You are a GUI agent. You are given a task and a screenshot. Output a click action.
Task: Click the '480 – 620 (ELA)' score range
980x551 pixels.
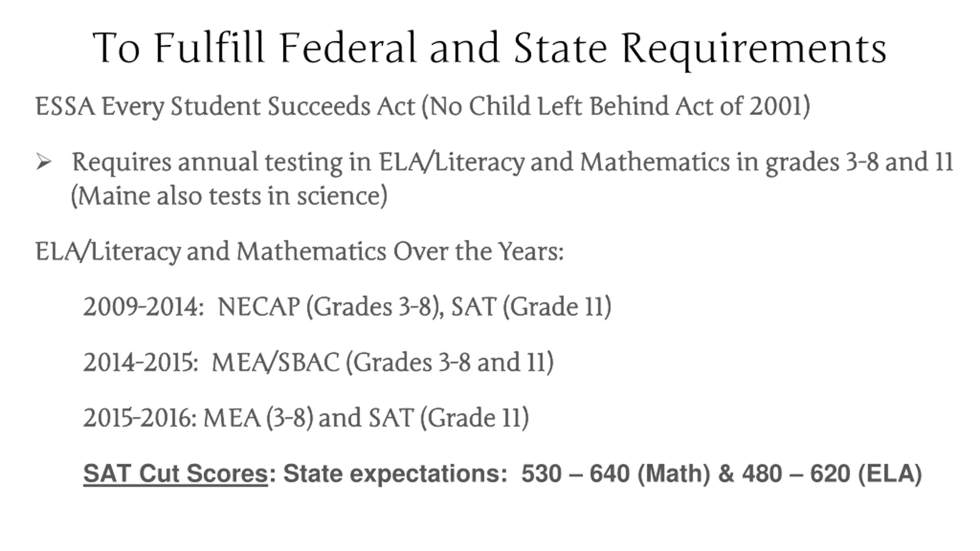(832, 474)
